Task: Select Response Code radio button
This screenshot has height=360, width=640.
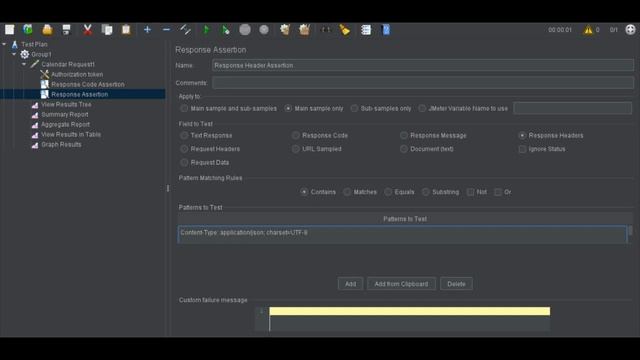Action: [x=296, y=135]
